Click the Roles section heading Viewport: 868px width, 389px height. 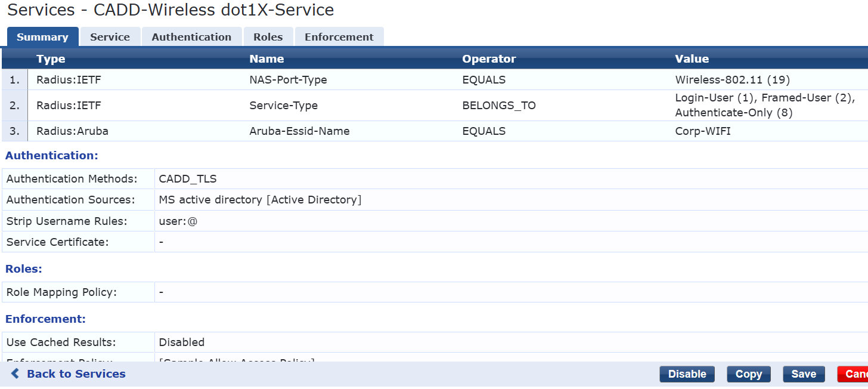23,268
